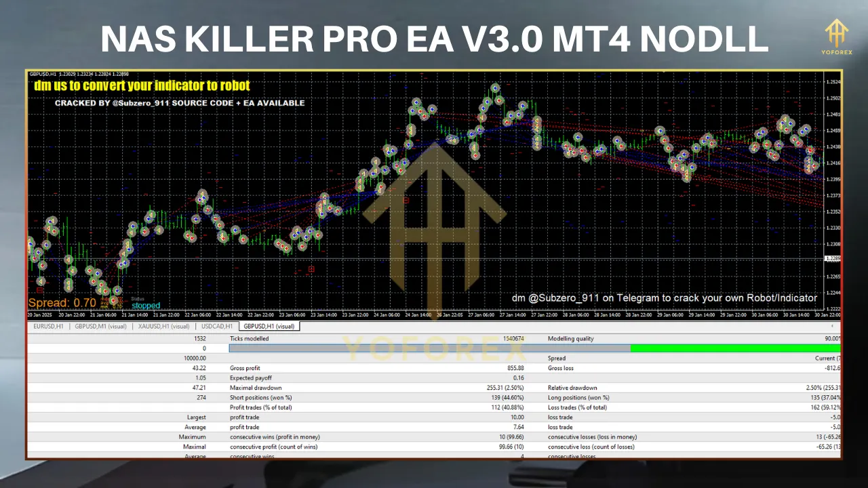868x488 pixels.
Task: Click the 'Expected payoff' label
Action: point(250,378)
